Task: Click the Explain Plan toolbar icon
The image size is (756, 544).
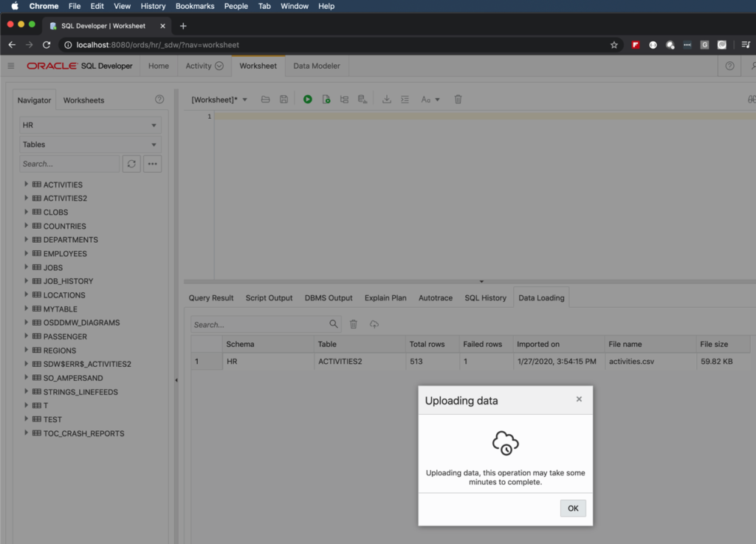Action: tap(344, 99)
